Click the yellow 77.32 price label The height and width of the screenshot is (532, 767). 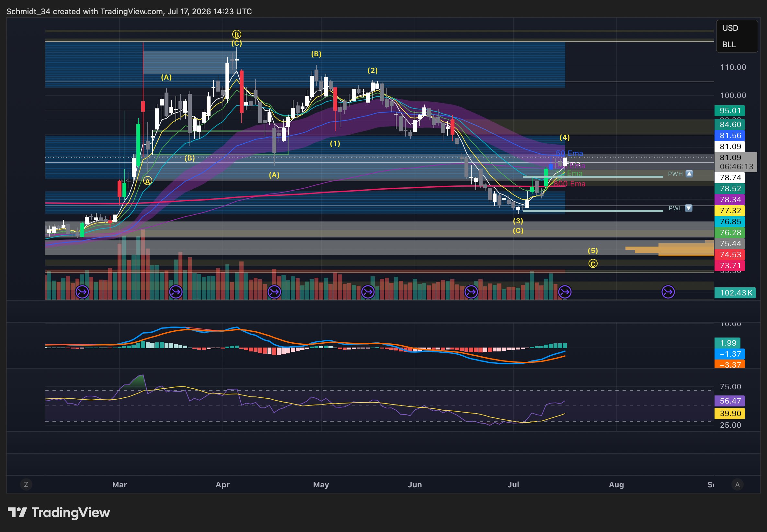[x=730, y=210]
